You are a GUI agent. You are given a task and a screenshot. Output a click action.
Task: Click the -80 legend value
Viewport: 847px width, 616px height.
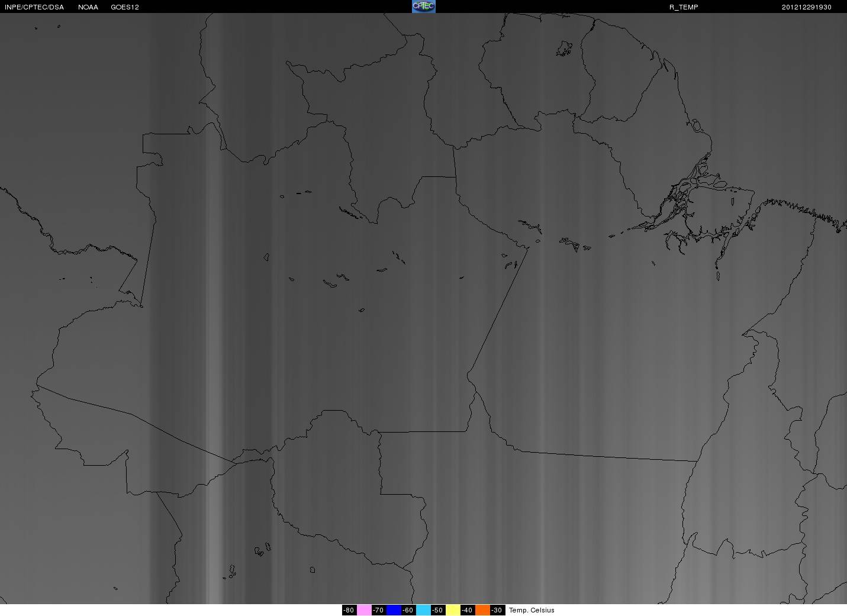[x=349, y=610]
